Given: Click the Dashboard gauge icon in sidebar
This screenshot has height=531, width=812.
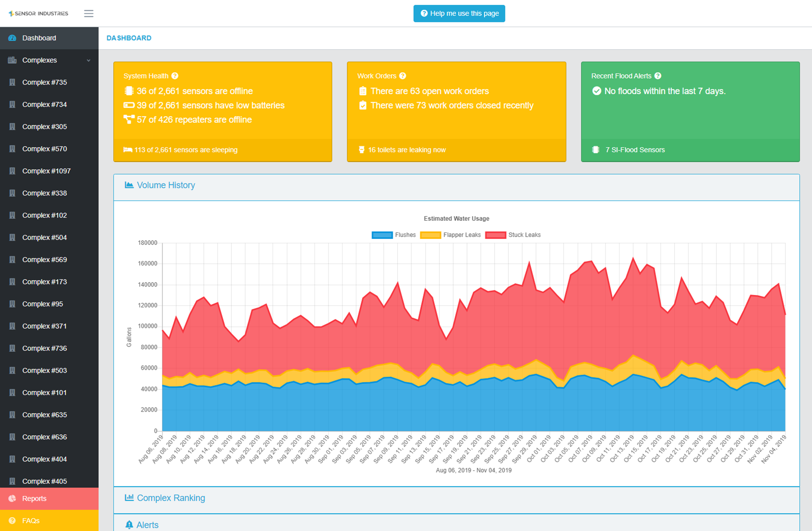Looking at the screenshot, I should point(12,38).
